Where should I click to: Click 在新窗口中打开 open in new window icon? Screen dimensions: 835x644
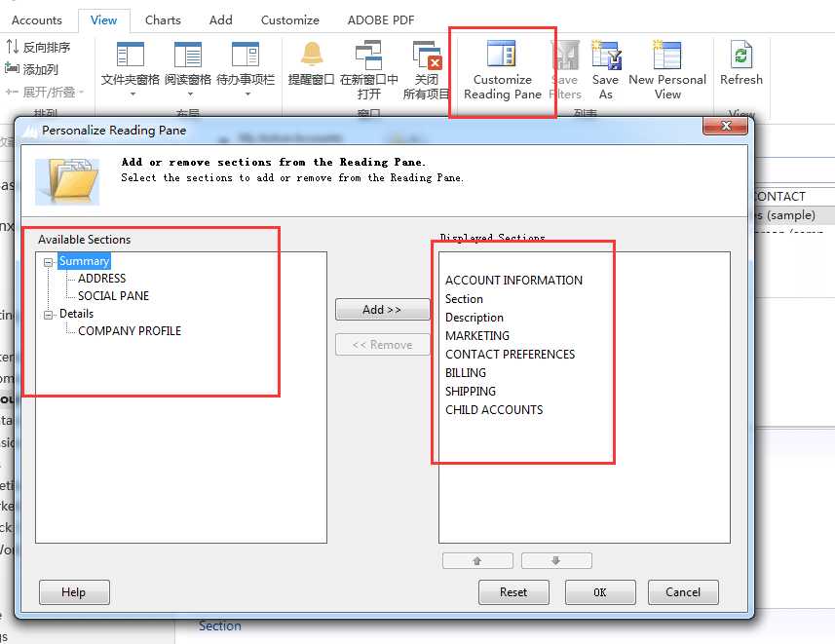coord(368,55)
